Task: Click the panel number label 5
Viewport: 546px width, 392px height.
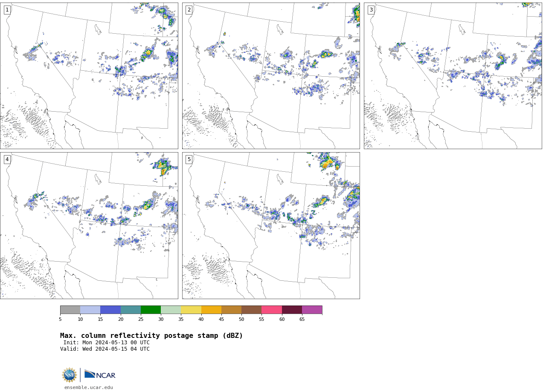Action: click(x=189, y=159)
